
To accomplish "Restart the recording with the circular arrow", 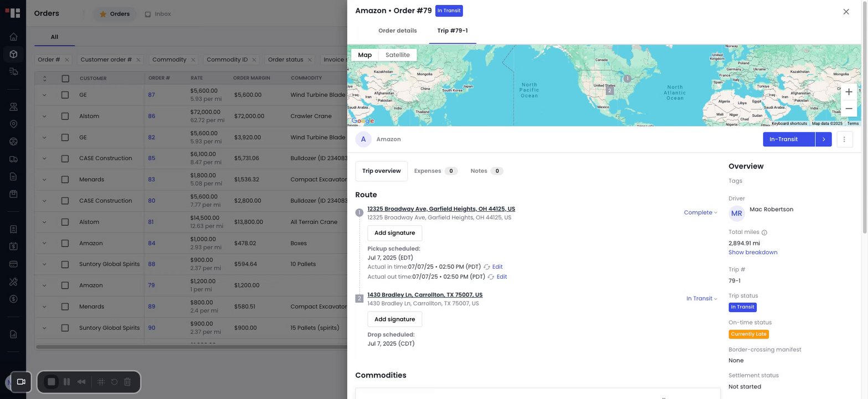I will coord(114,382).
